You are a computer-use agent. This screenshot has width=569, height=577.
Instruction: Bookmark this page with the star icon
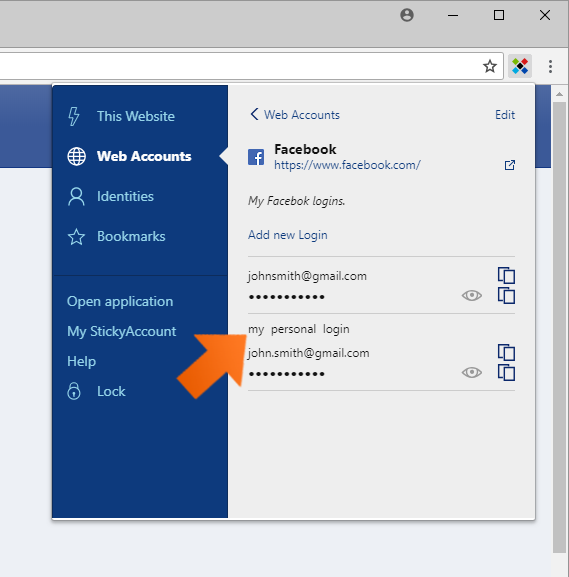[490, 67]
